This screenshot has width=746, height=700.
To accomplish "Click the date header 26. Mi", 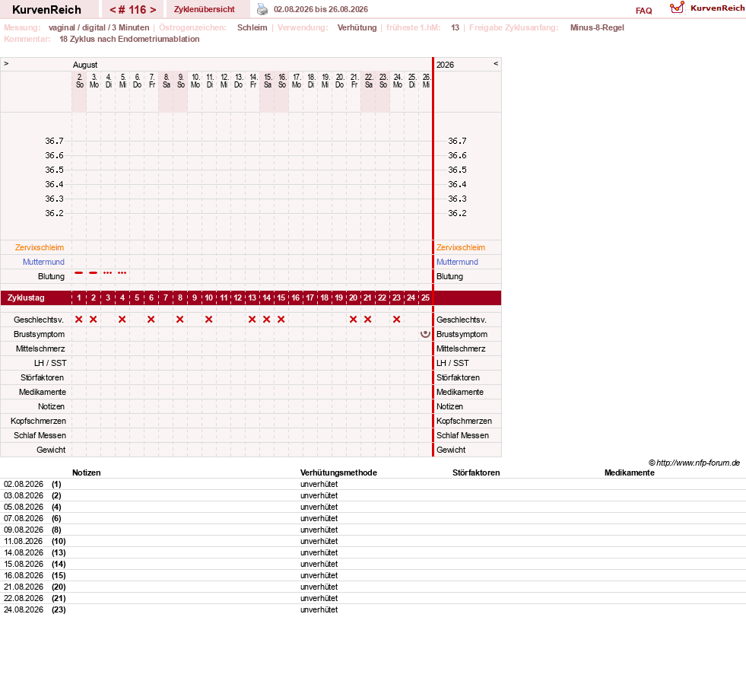I will click(427, 81).
